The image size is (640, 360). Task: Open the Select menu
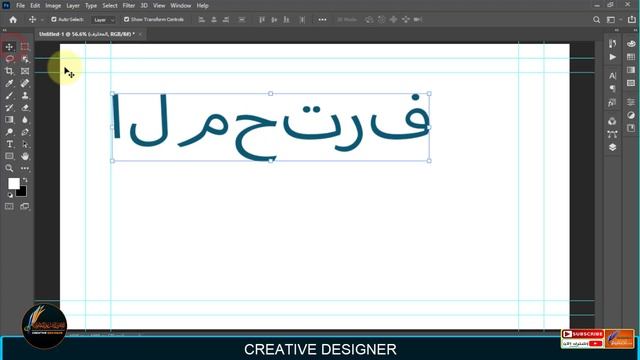110,6
